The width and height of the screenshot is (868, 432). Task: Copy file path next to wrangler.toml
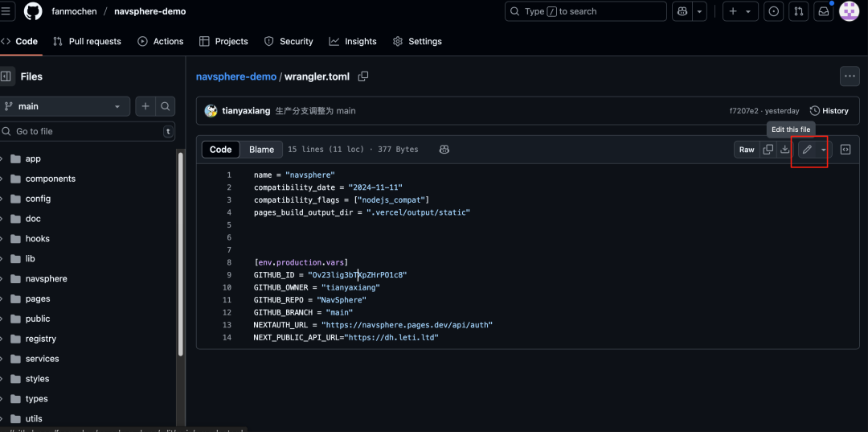pos(363,76)
